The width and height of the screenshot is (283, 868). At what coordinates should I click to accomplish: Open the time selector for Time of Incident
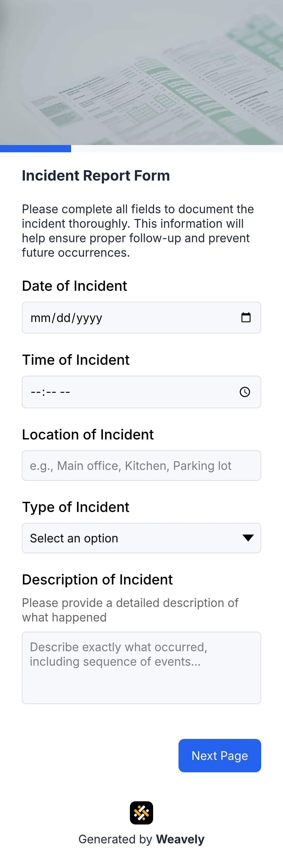(x=245, y=392)
